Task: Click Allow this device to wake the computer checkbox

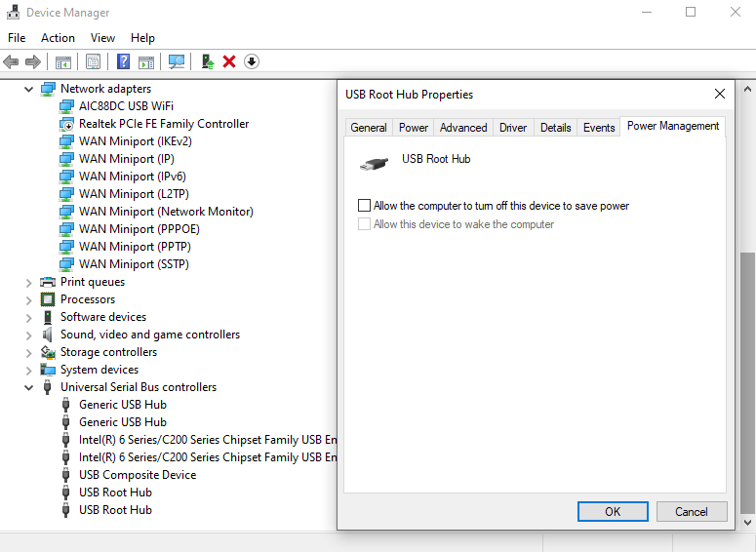Action: click(364, 224)
